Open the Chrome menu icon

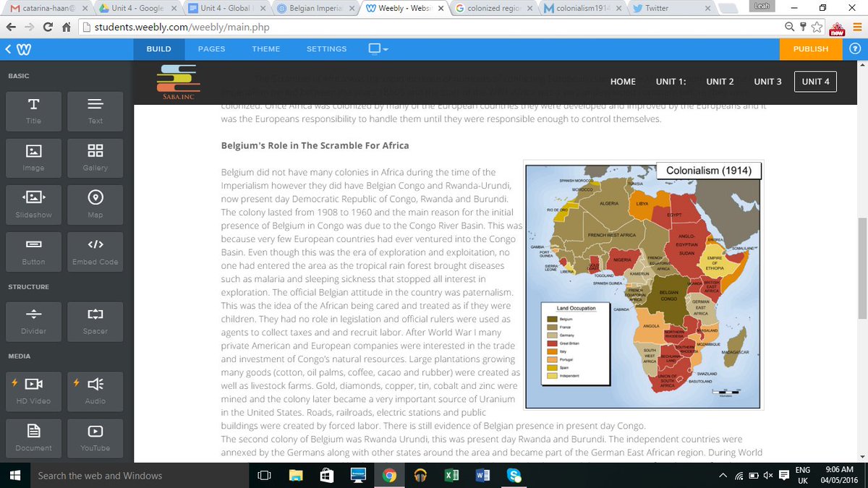point(856,27)
